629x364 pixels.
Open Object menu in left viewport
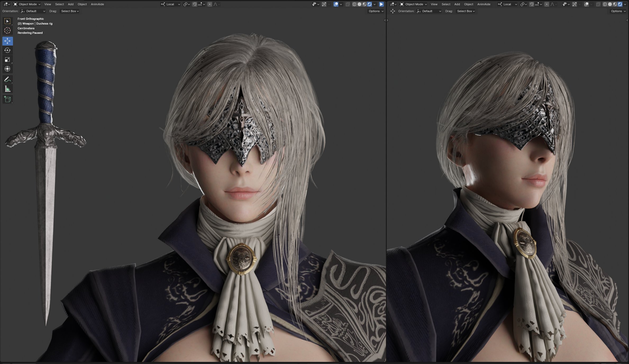(82, 4)
